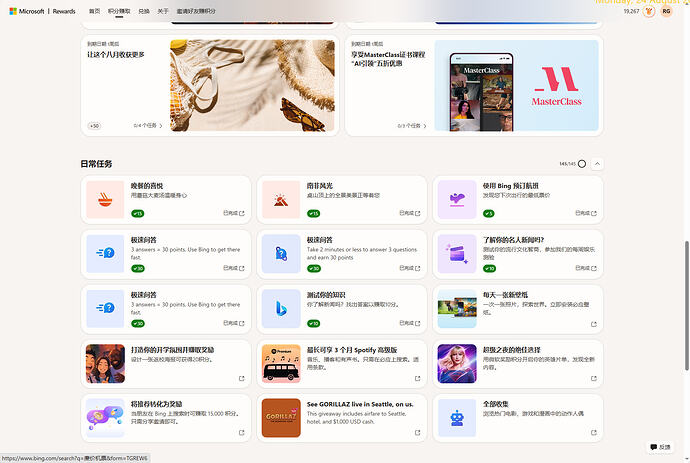This screenshot has height=463, width=690.
Task: Click the green 10 badge on 测试你的知识
Action: pyautogui.click(x=314, y=323)
